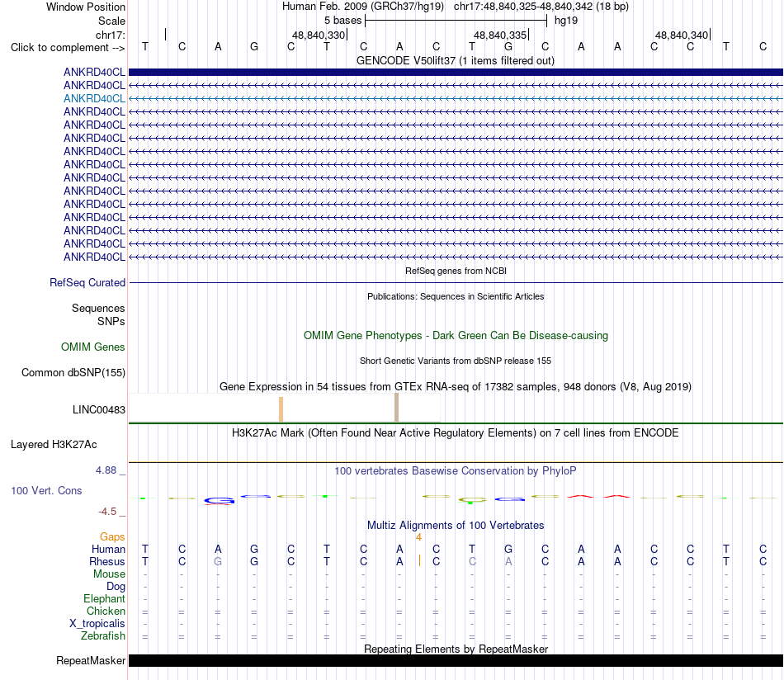This screenshot has width=784, height=680.
Task: Click the Chicken alignment row label
Action: 106,611
